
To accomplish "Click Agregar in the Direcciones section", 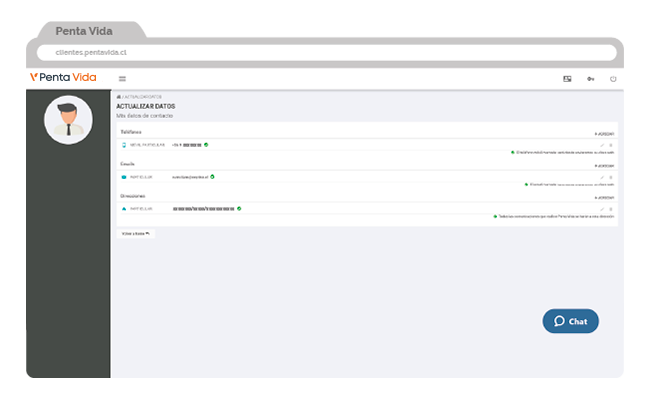I will click(x=604, y=198).
